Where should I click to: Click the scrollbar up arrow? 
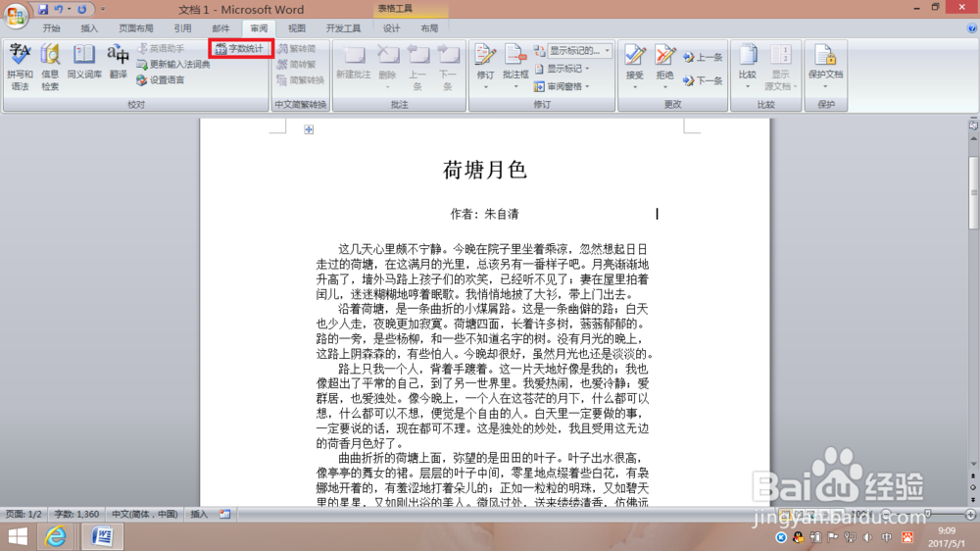pyautogui.click(x=974, y=138)
